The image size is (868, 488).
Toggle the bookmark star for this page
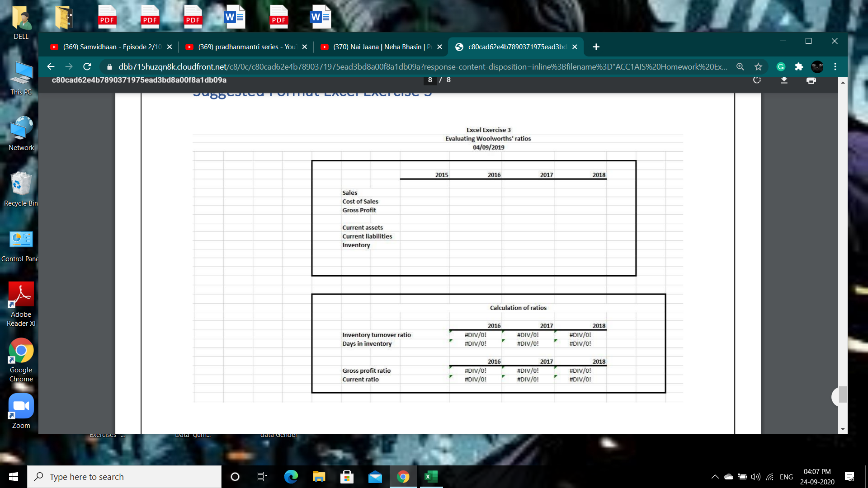758,66
